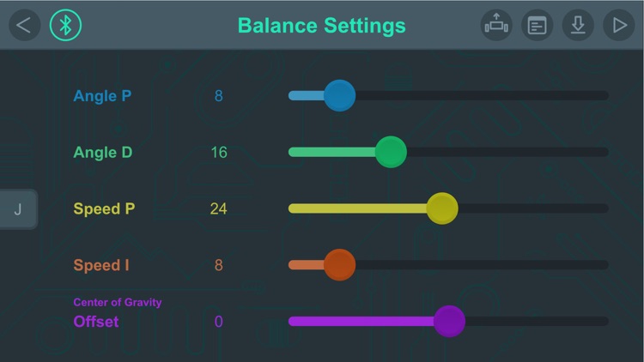Screen dimensions: 644x362
Task: Tap the download arrow icon
Action: point(578,25)
